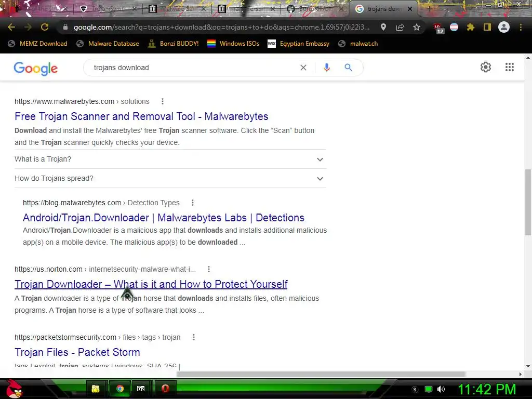The image size is (532, 399).
Task: Bookmark this page with the star icon
Action: coord(417,27)
